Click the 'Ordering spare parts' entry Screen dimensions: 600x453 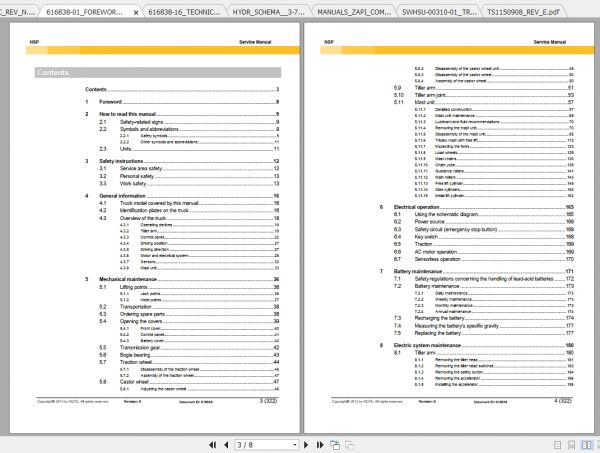[x=142, y=314]
